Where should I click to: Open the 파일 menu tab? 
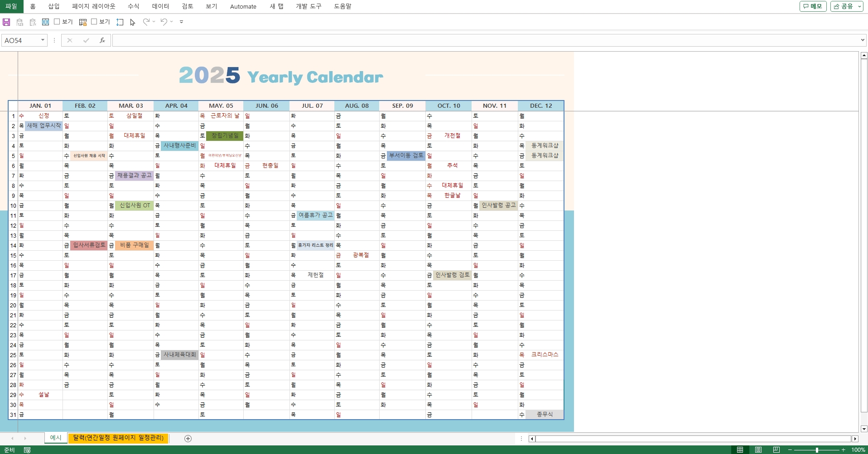tap(11, 6)
